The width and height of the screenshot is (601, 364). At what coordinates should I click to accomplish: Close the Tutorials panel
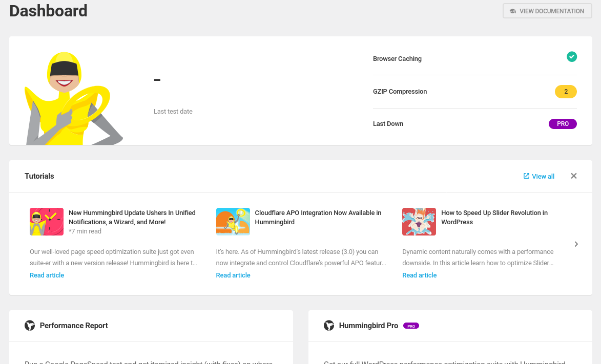[x=573, y=176]
